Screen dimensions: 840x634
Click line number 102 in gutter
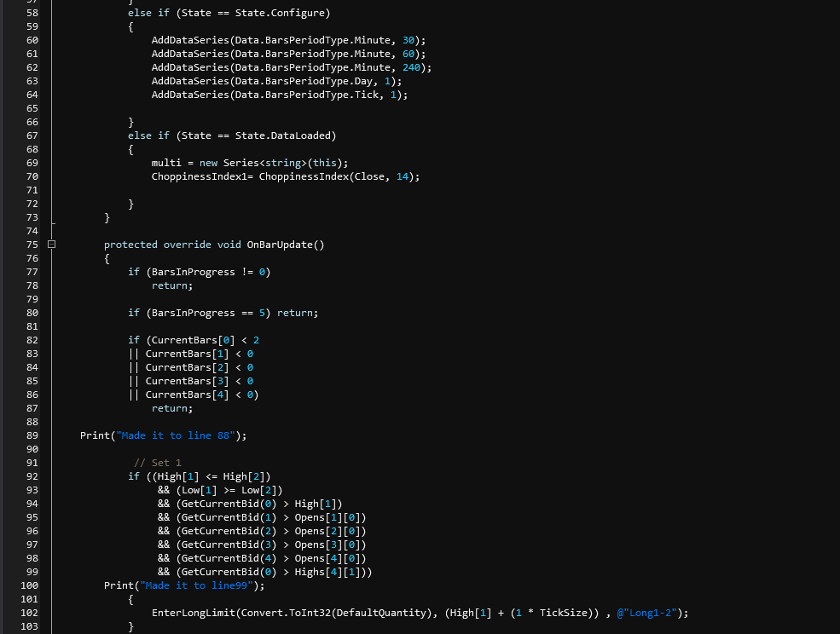pyautogui.click(x=30, y=613)
